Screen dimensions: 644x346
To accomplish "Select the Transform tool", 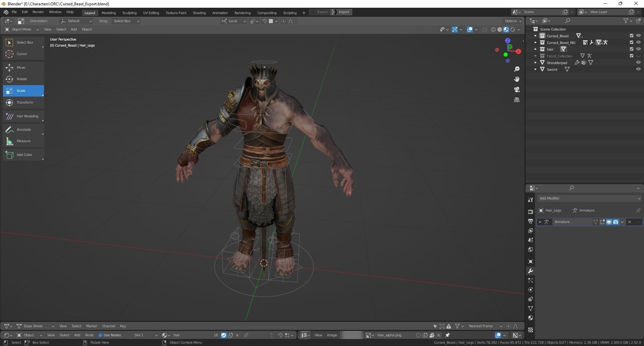I will click(x=23, y=102).
